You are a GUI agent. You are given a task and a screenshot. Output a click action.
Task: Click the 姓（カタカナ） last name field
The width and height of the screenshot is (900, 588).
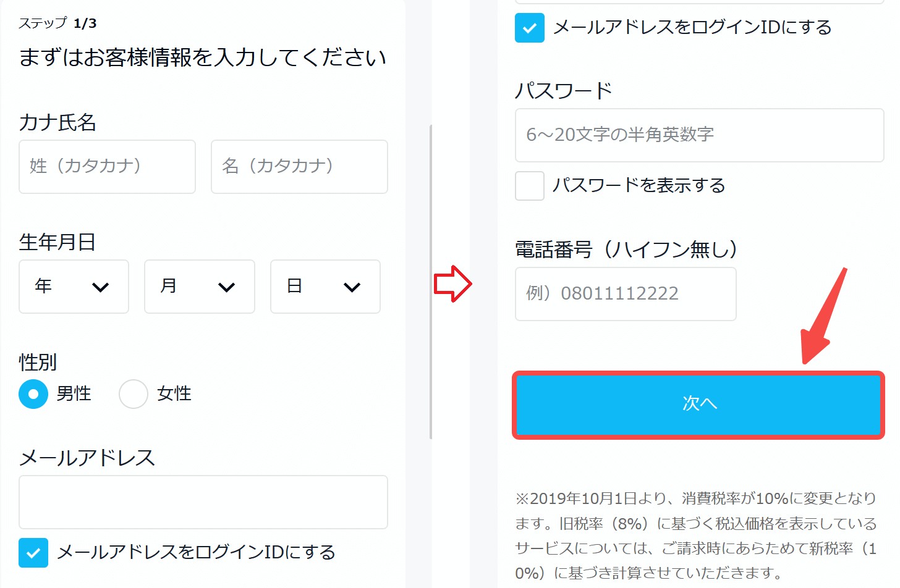[x=107, y=167]
